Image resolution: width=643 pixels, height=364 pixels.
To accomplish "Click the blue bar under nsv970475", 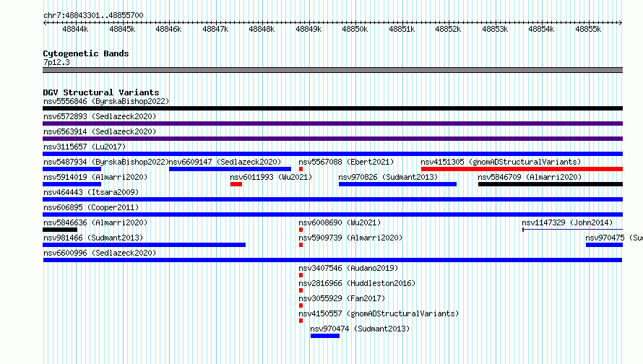I will coord(605,245).
